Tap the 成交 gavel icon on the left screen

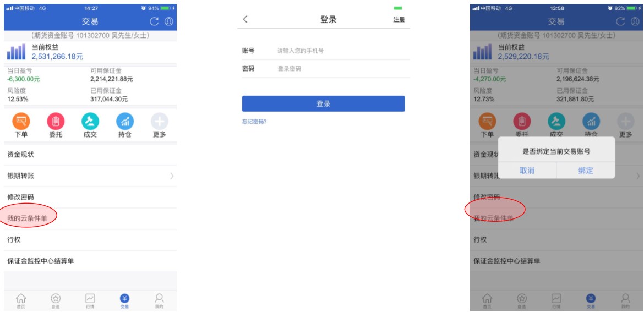90,122
